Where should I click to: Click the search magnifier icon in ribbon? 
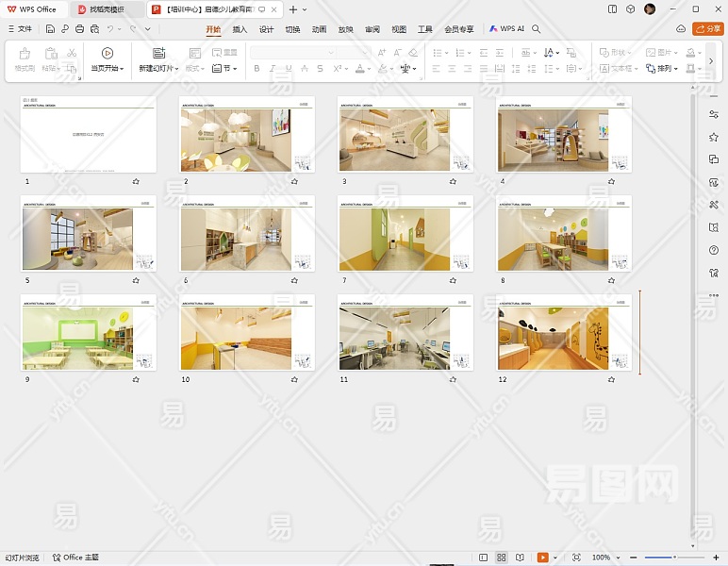pyautogui.click(x=537, y=29)
